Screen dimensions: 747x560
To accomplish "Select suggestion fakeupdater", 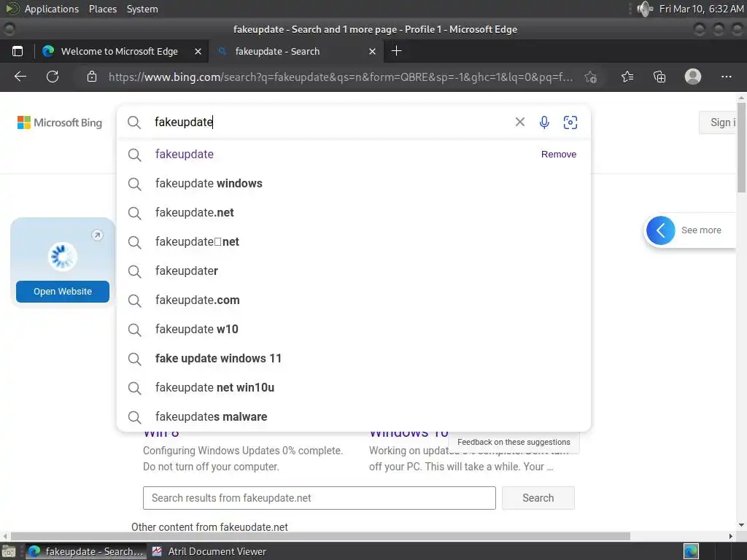I will click(354, 271).
